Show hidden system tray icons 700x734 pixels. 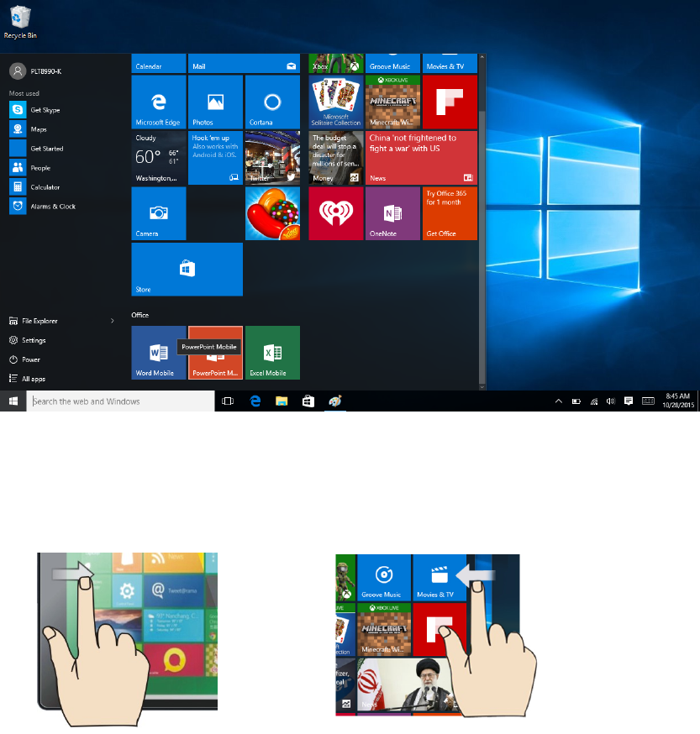[x=559, y=401]
